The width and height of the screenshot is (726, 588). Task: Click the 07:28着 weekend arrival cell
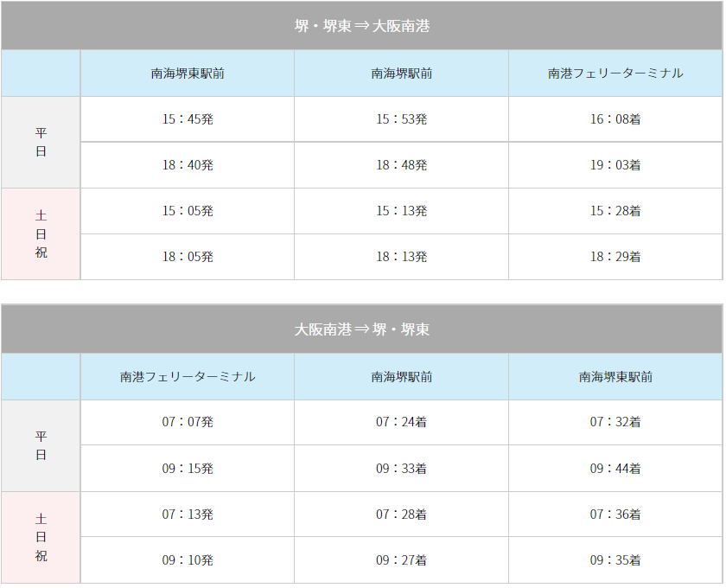(401, 514)
